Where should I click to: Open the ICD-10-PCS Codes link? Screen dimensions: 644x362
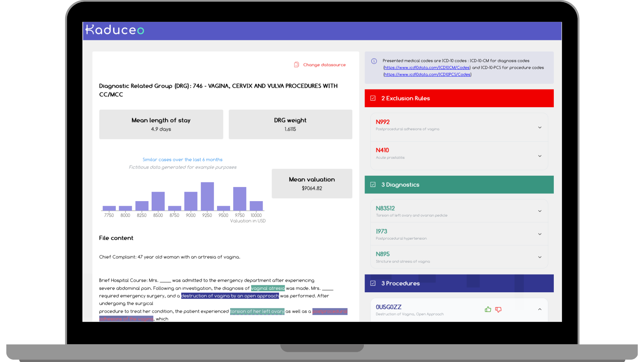point(428,74)
